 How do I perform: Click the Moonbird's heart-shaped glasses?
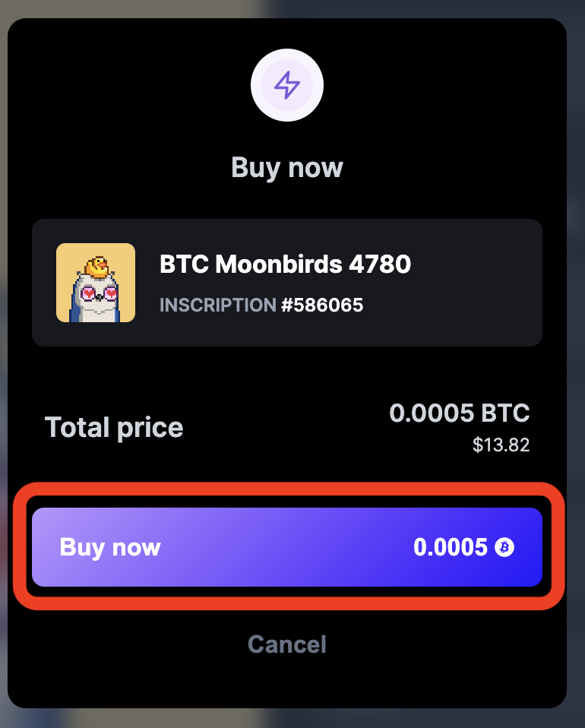[x=100, y=293]
